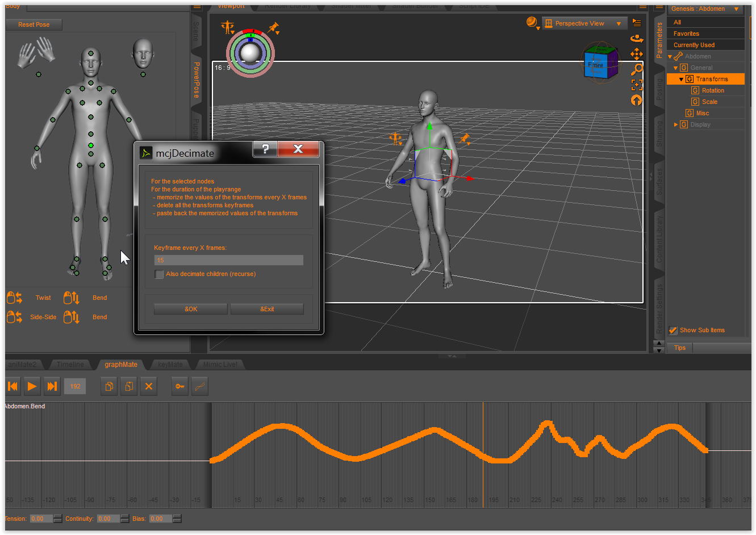This screenshot has height=535, width=756.
Task: Jump to the last frame
Action: [x=52, y=386]
